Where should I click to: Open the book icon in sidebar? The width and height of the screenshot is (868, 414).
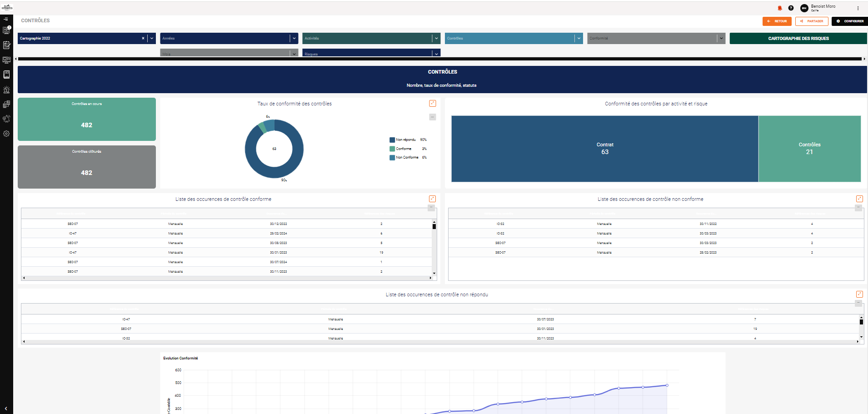6,75
